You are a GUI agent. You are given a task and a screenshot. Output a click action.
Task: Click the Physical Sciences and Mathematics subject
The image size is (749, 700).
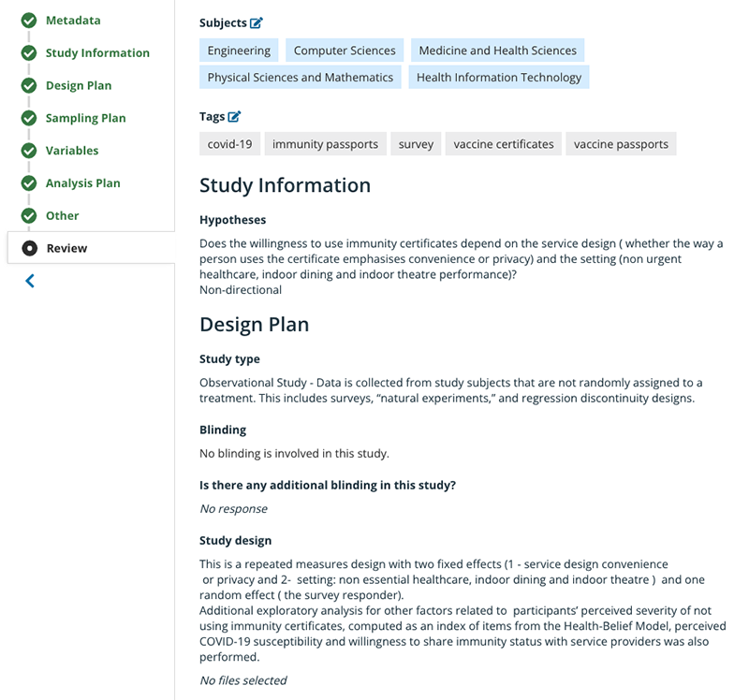(x=300, y=77)
